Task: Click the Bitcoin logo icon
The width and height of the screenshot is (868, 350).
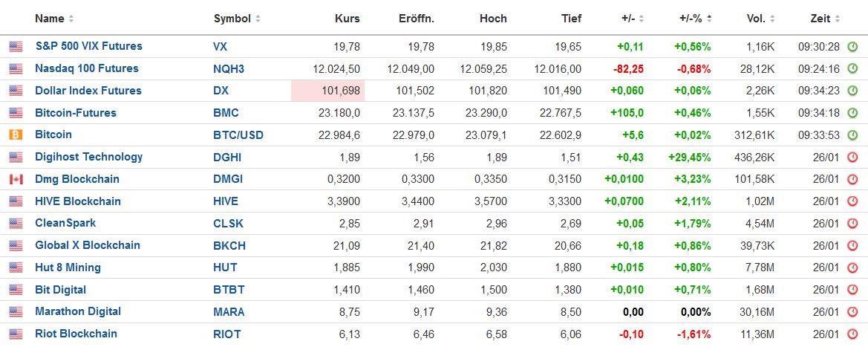Action: 16,135
